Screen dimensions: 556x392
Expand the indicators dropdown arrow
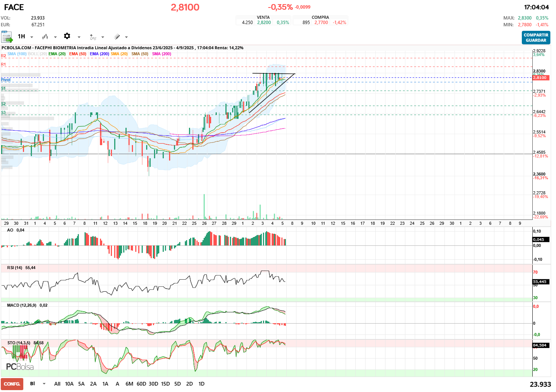tap(103, 37)
